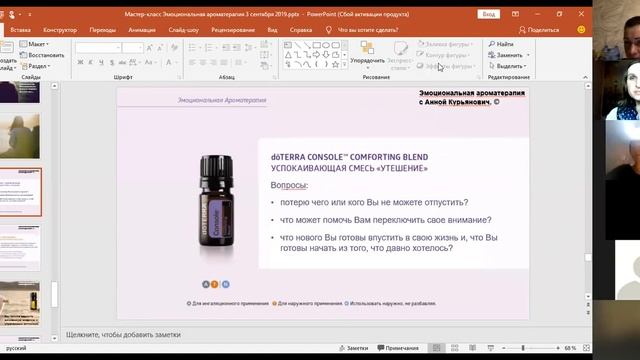Viewport: 640px width, 360px height.
Task: Open the Выделить select dropdown
Action: click(x=508, y=66)
